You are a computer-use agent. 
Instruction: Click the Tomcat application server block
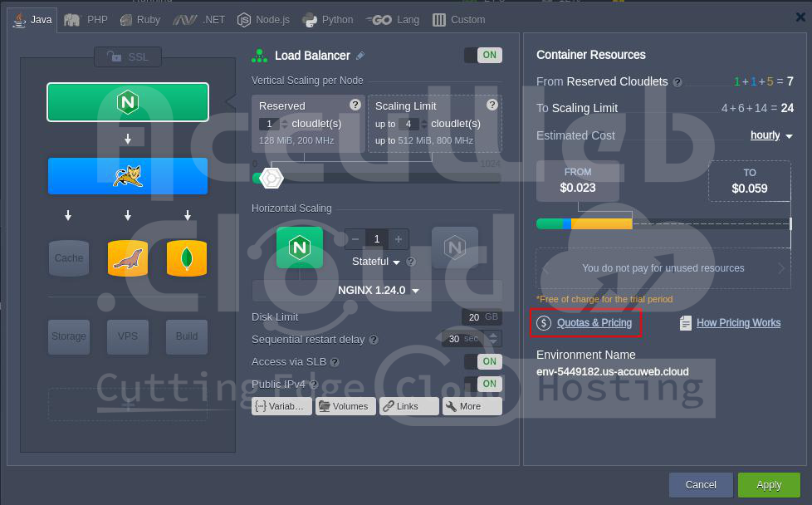(x=127, y=175)
